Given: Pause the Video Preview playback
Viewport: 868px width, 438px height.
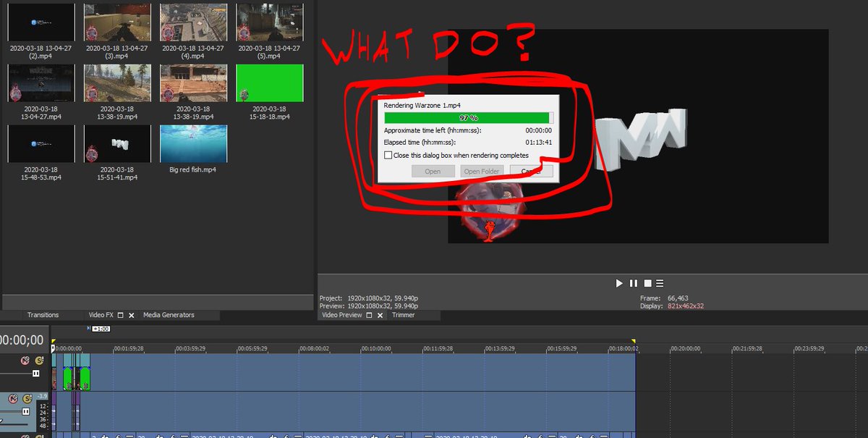Looking at the screenshot, I should tap(634, 283).
